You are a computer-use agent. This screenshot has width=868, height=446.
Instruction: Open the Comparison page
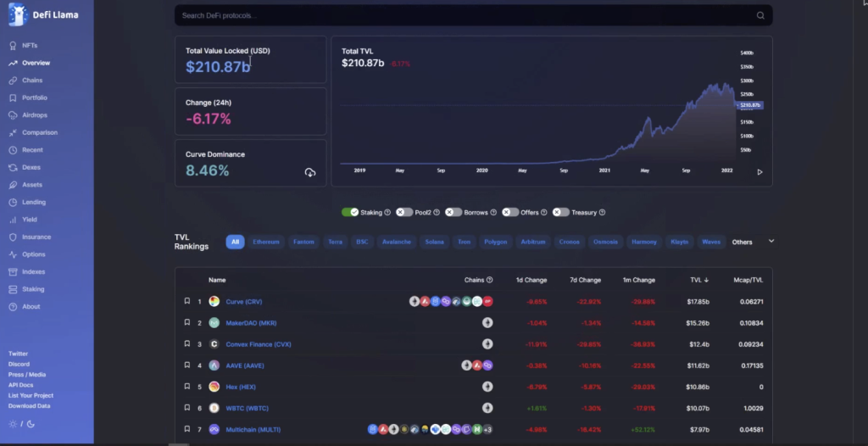pos(40,132)
